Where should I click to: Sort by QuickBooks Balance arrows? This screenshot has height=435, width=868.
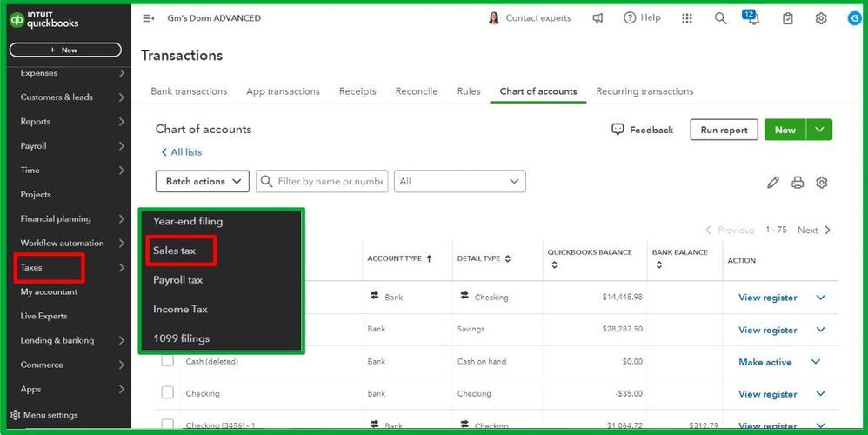click(554, 265)
